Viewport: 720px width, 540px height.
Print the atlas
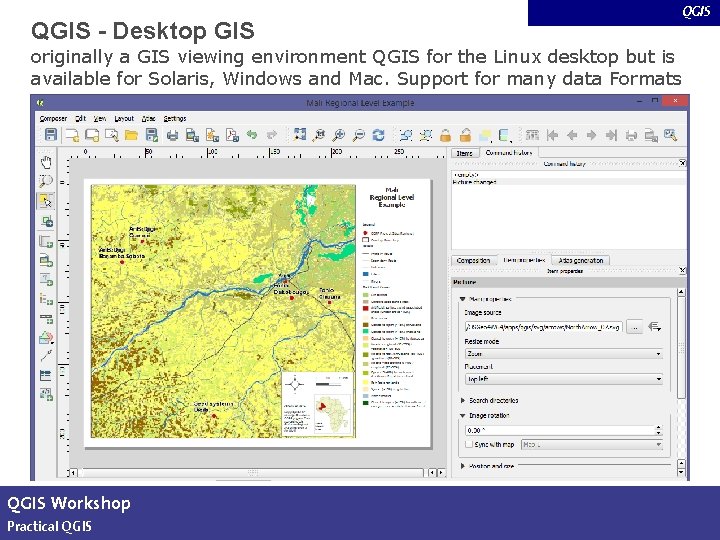(x=631, y=135)
